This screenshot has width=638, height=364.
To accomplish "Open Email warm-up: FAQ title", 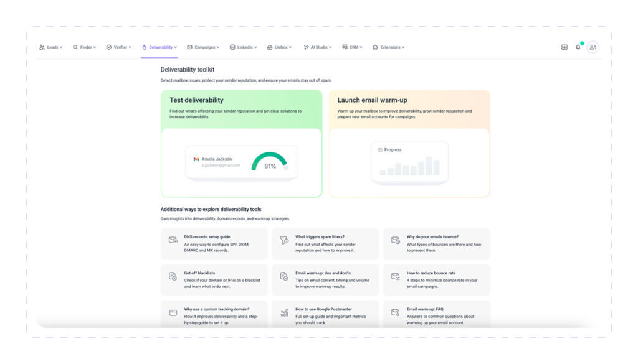I will pyautogui.click(x=425, y=309).
